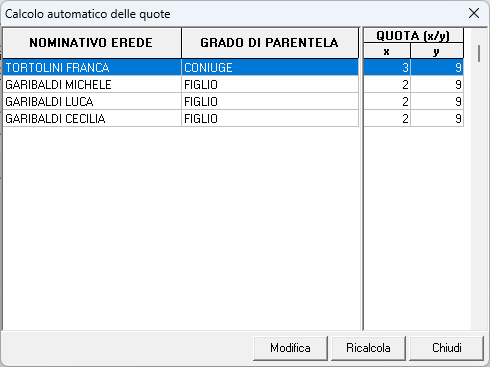
Task: Select the GARIBALDI CECILIA name cell
Action: tap(92, 119)
